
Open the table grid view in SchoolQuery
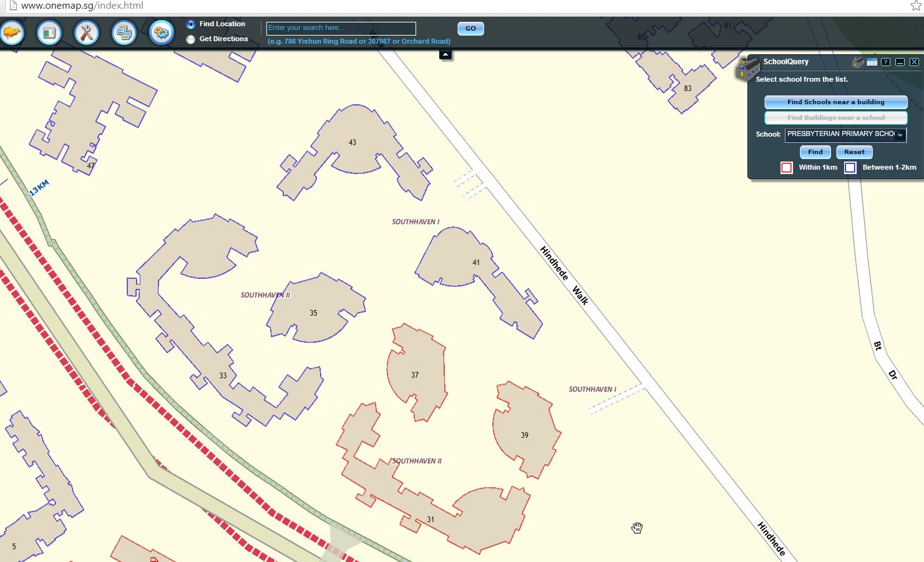tap(872, 62)
